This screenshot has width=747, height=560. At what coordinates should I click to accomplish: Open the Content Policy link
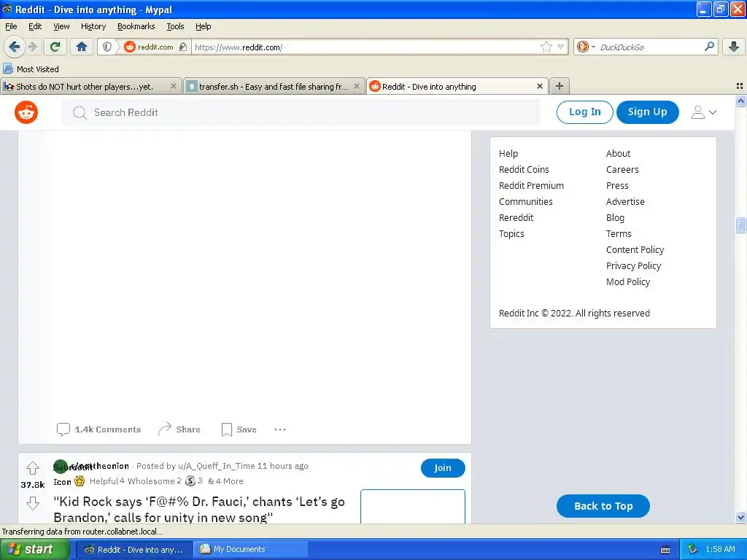pos(635,249)
